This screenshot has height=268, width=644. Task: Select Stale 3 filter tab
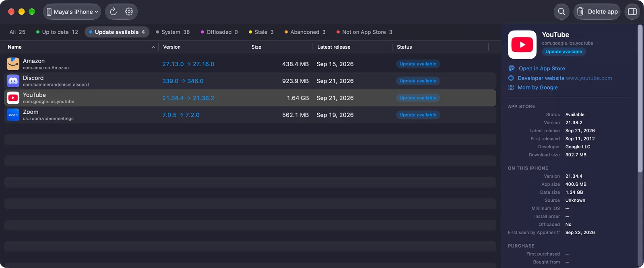261,32
